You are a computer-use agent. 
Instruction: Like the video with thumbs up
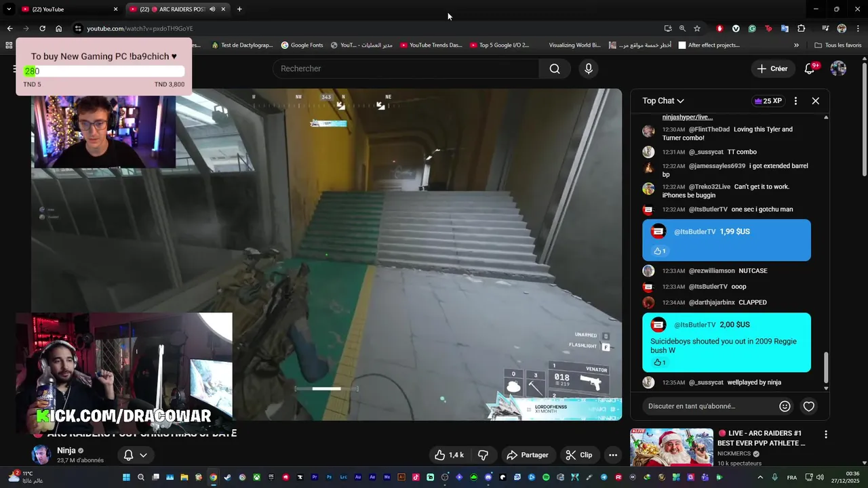click(x=449, y=455)
